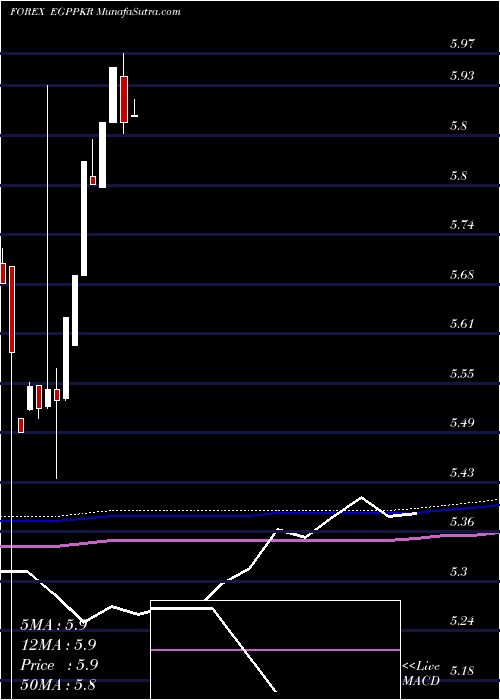
Task: Click the 5.74 price axis label
Action: (x=463, y=225)
